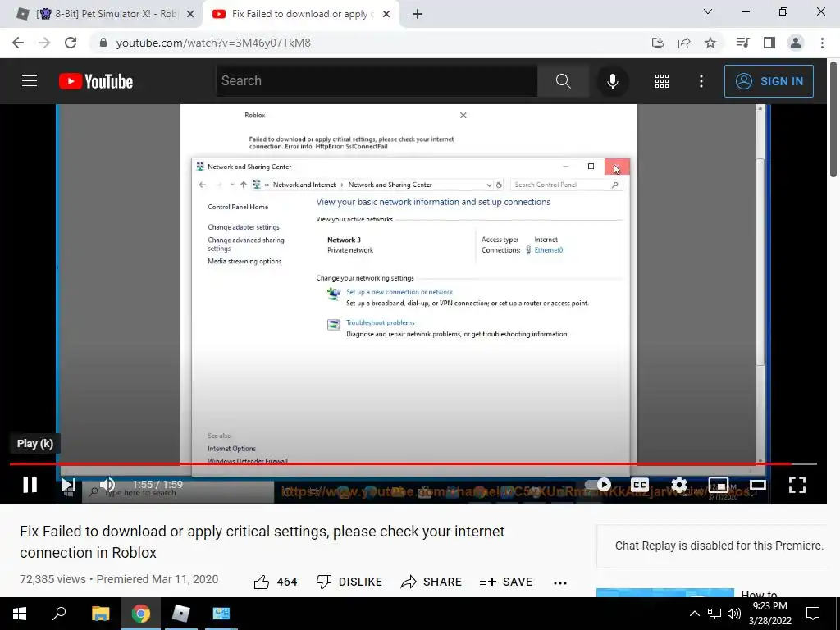Open the YouTube apps grid
Screen dimensions: 840x630
(x=662, y=81)
